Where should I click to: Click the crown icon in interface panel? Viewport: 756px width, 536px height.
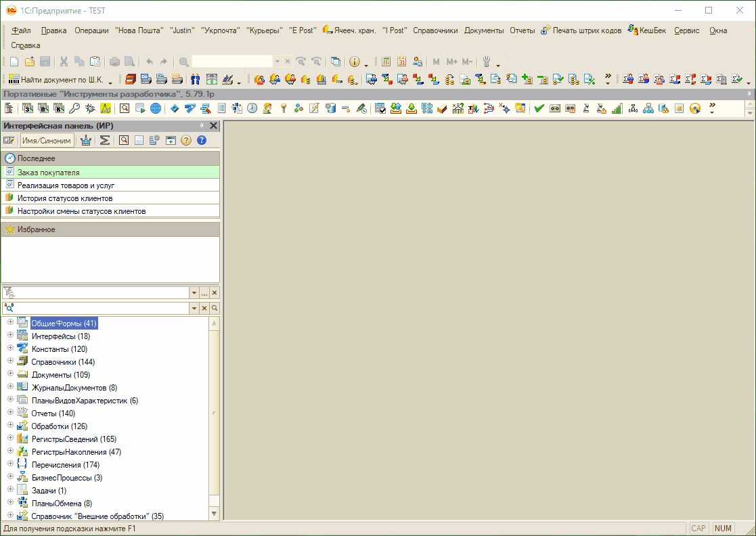(86, 140)
